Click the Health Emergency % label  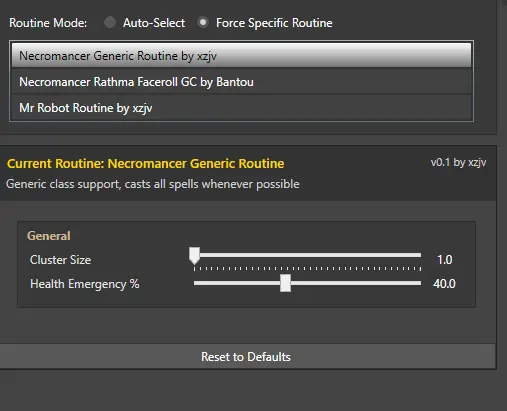(x=85, y=284)
